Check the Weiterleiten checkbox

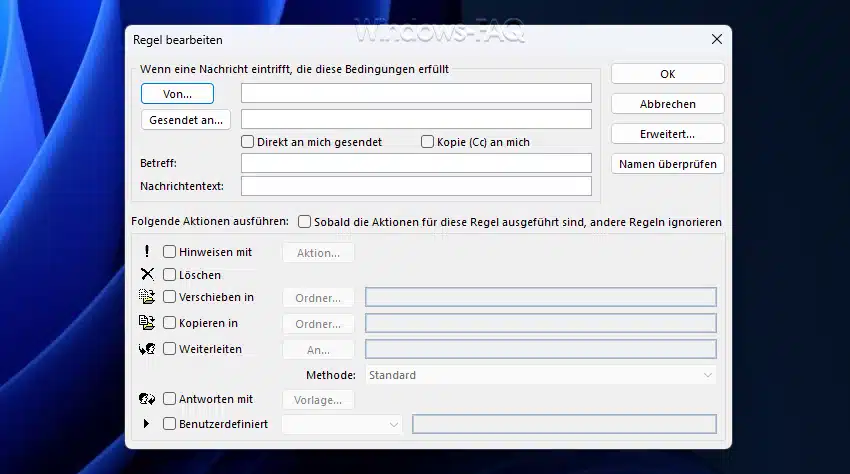(x=170, y=349)
